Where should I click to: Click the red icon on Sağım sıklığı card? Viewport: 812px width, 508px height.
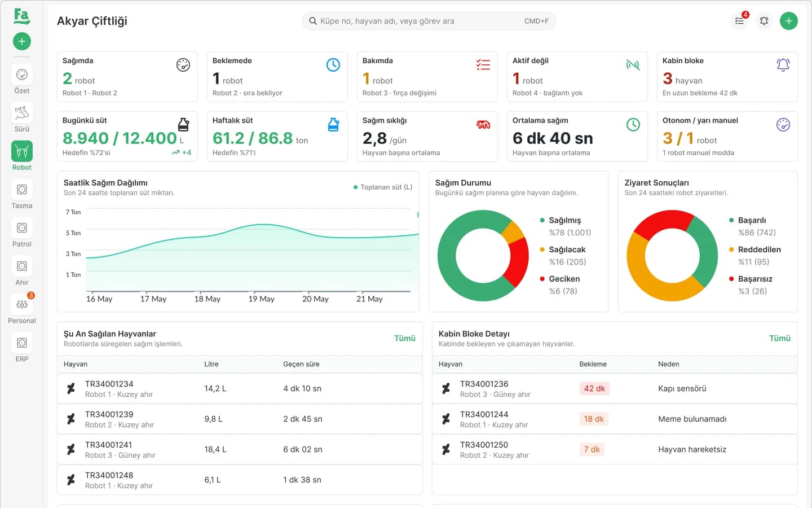[483, 125]
